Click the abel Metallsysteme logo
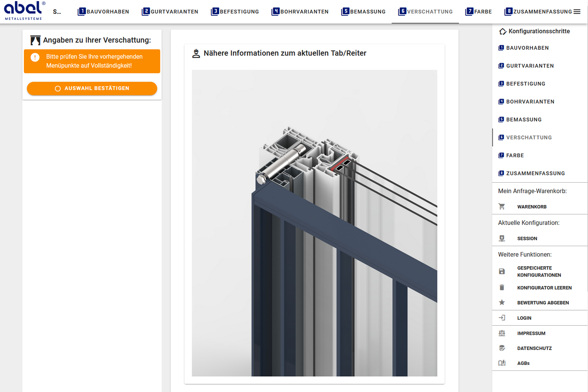This screenshot has width=588, height=392. [24, 11]
